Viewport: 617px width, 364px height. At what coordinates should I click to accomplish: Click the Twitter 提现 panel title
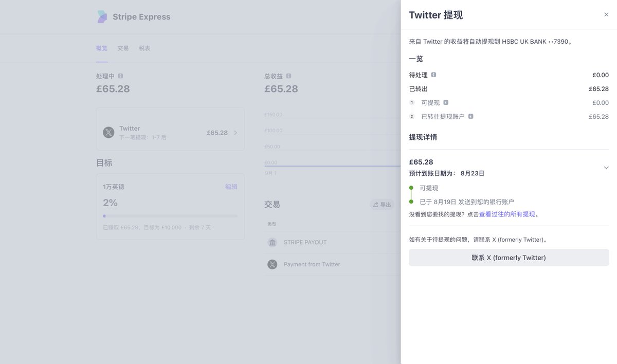click(436, 15)
